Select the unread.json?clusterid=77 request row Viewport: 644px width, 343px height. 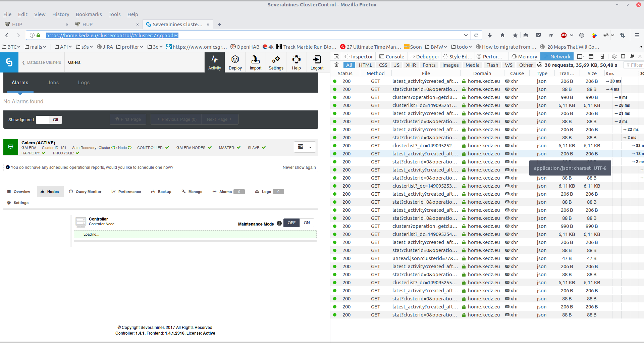pyautogui.click(x=486, y=258)
